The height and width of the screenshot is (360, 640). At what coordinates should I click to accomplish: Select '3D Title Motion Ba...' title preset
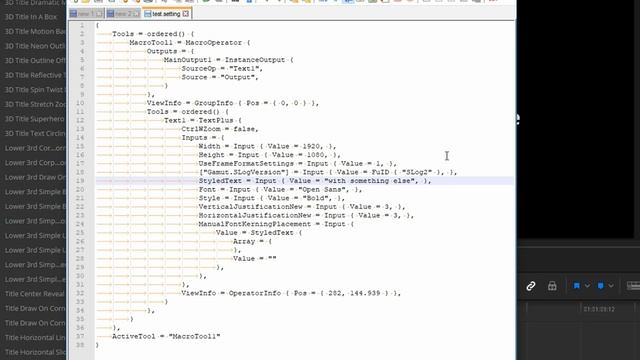pos(35,31)
